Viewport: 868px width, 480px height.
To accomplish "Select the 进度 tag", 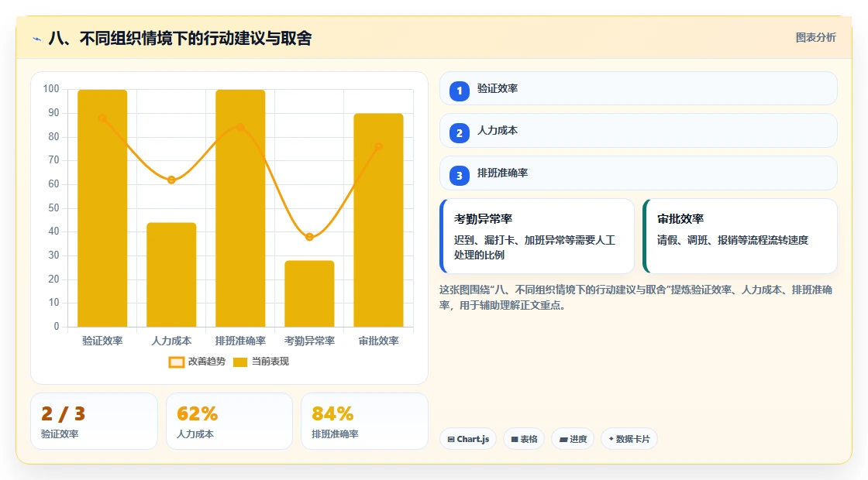I will click(573, 439).
